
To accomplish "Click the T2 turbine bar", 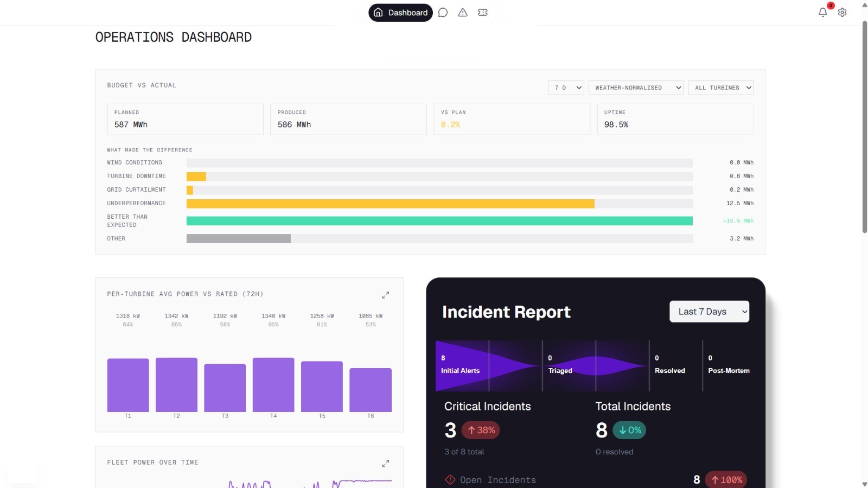I will point(176,384).
